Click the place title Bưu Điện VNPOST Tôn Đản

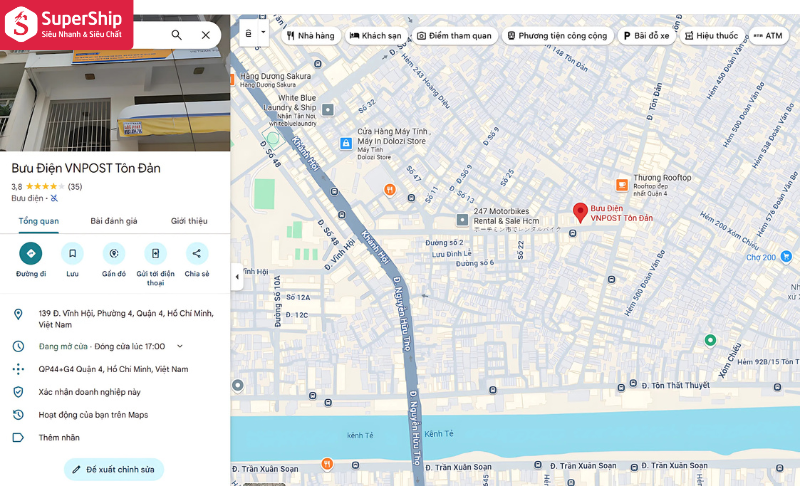tap(86, 168)
